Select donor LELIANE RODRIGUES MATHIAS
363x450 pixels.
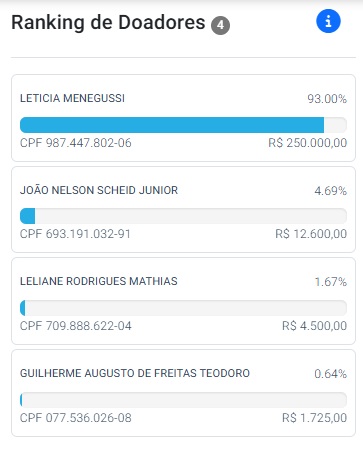99,281
